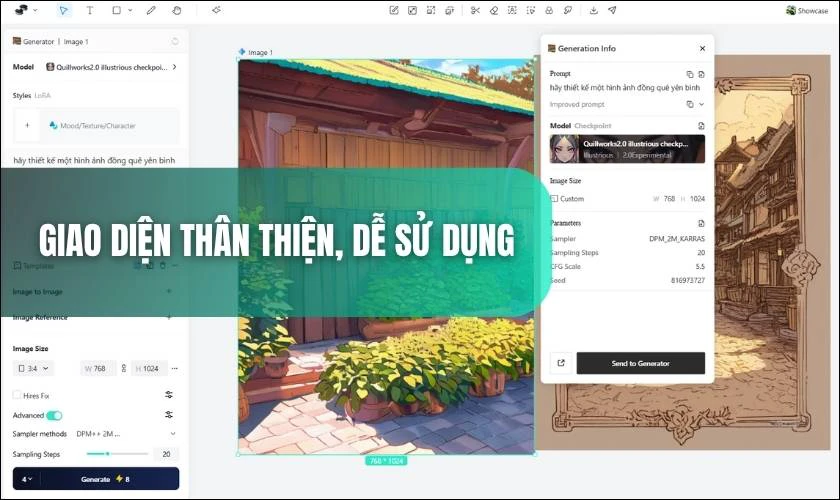
Task: Enable the Hires Fix checkbox
Action: coord(17,395)
